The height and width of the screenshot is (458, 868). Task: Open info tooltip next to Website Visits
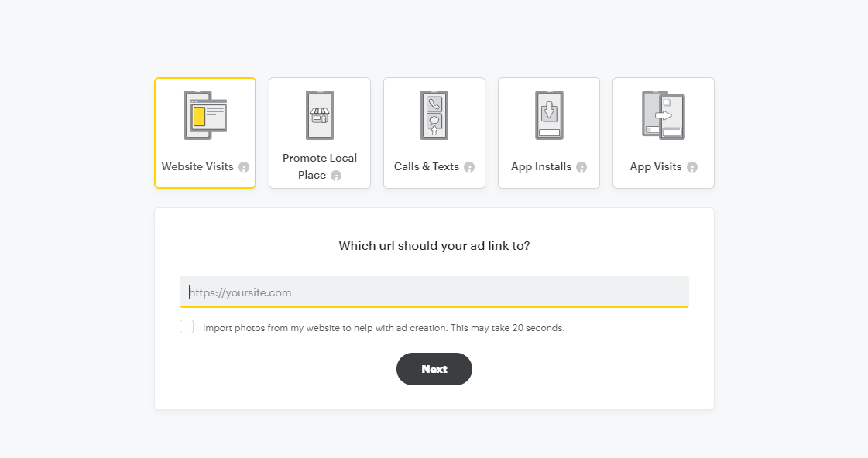coord(244,167)
